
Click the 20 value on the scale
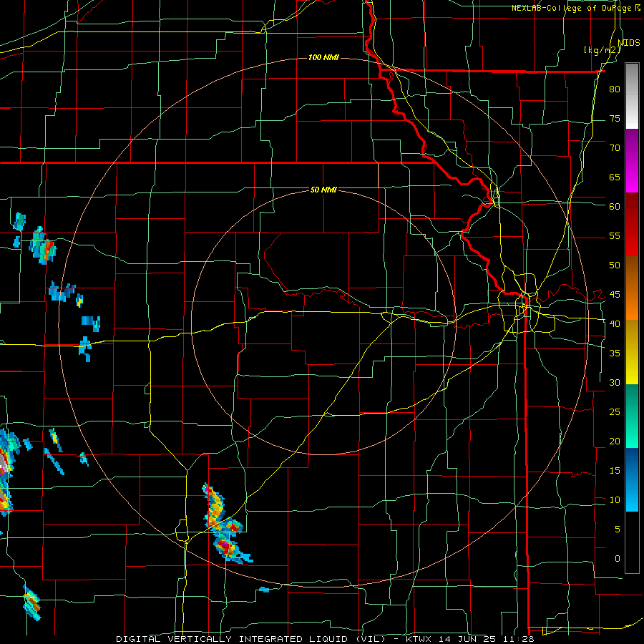tap(615, 441)
